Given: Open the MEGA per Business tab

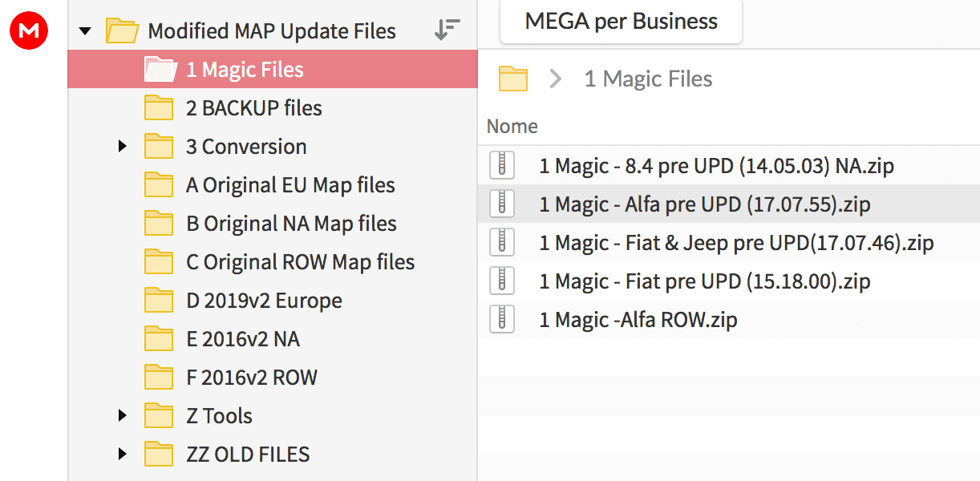Looking at the screenshot, I should [x=621, y=22].
